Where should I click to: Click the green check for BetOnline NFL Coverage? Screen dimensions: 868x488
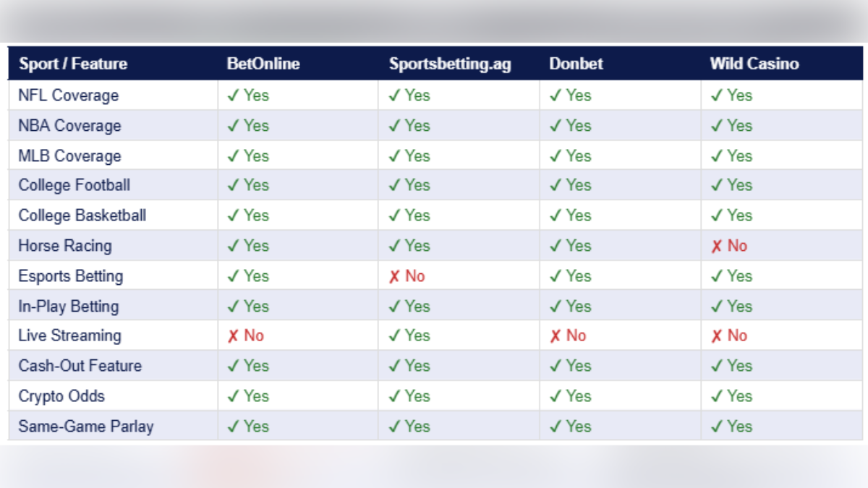[x=233, y=95]
